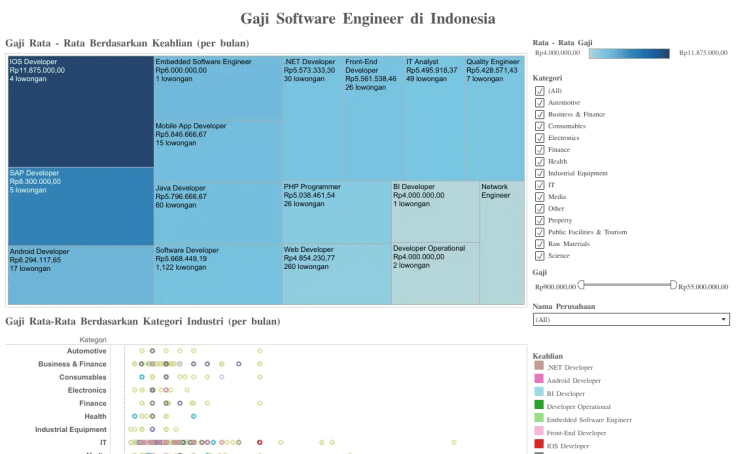Select the iOS Developer treemap tile
736x454 pixels.
click(x=81, y=112)
